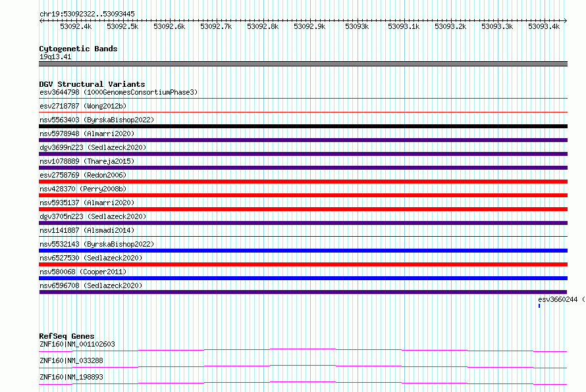Select variant nsv1078889 (Thareja2015) label
The height and width of the screenshot is (392, 586).
tap(87, 161)
